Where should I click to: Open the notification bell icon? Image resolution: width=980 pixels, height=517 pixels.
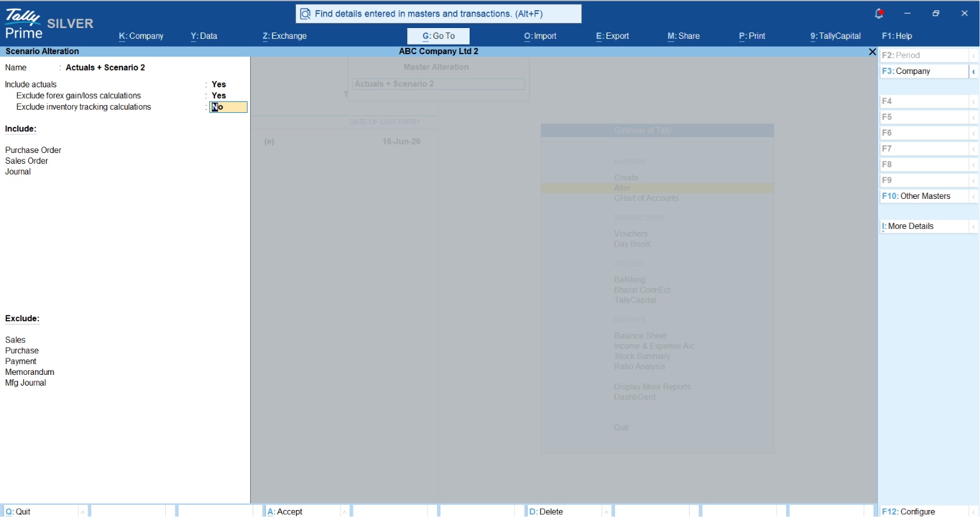879,13
